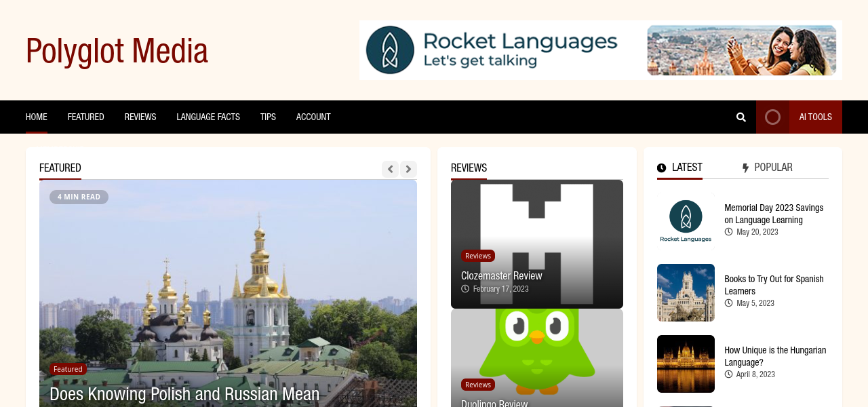868x407 pixels.
Task: Open Books to Try Out for Spanish Learners
Action: [774, 285]
